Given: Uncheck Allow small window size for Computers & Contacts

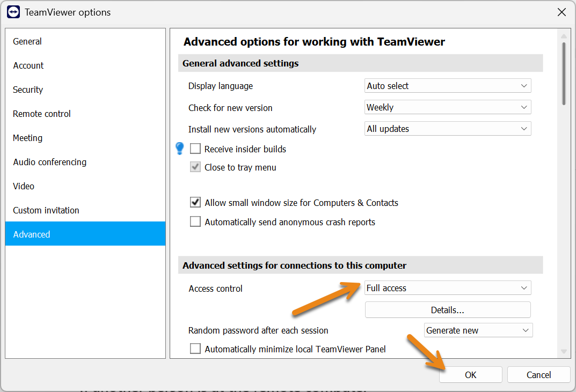Looking at the screenshot, I should pyautogui.click(x=195, y=202).
